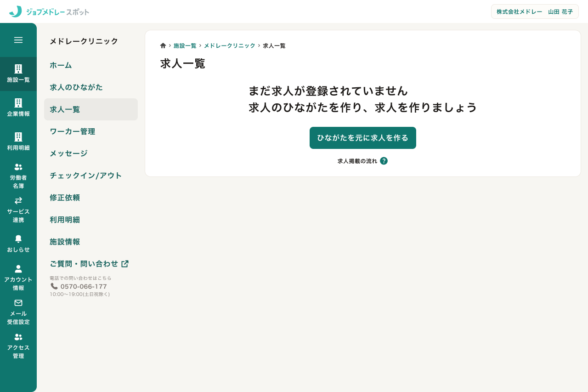588x392 pixels.
Task: Select ホーム in the facility menu
Action: pos(91,65)
